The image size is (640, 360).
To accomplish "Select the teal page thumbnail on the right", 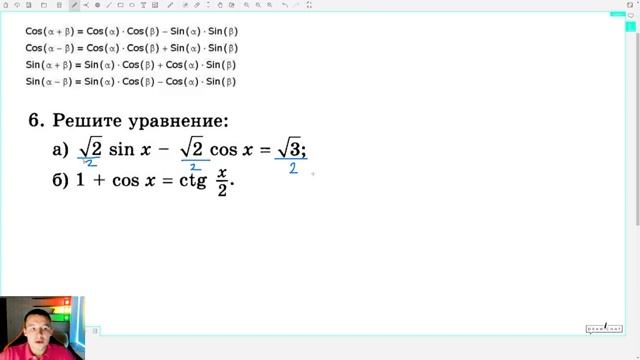I will tap(631, 27).
